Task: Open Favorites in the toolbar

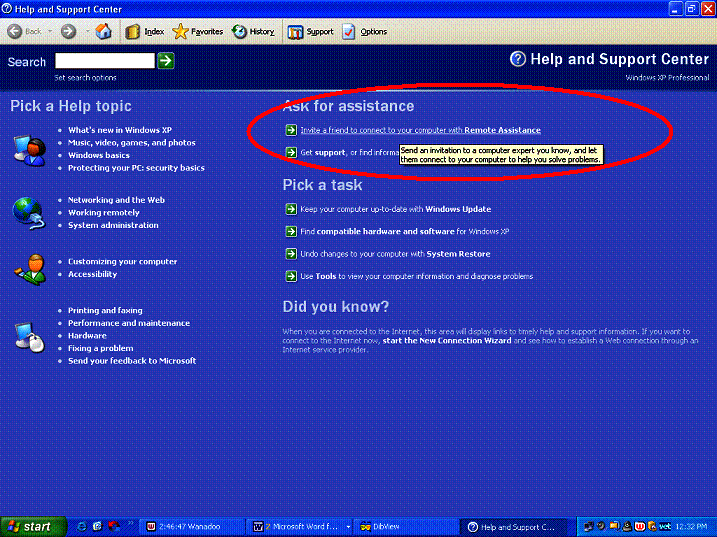Action: (198, 31)
